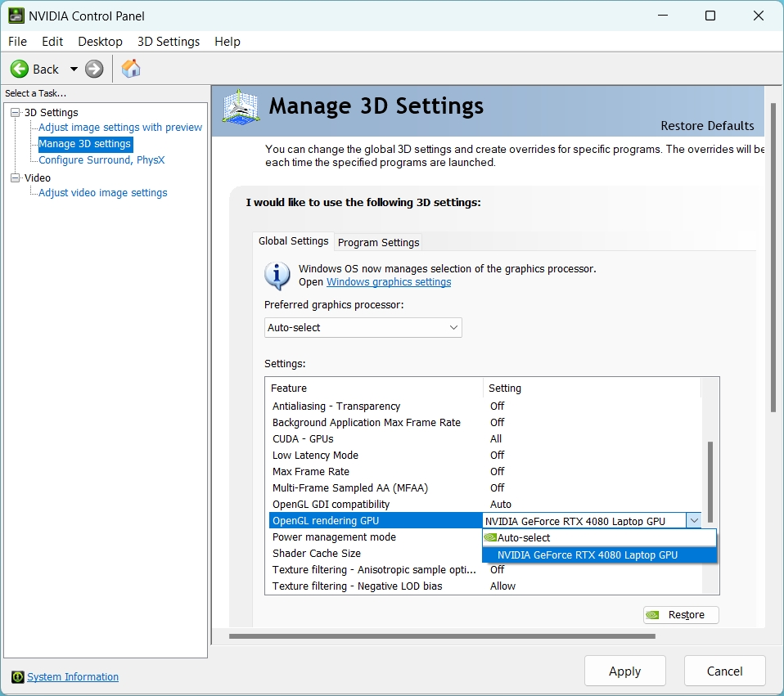784x696 pixels.
Task: Click the NVIDIA Control Panel title icon
Action: pos(16,16)
